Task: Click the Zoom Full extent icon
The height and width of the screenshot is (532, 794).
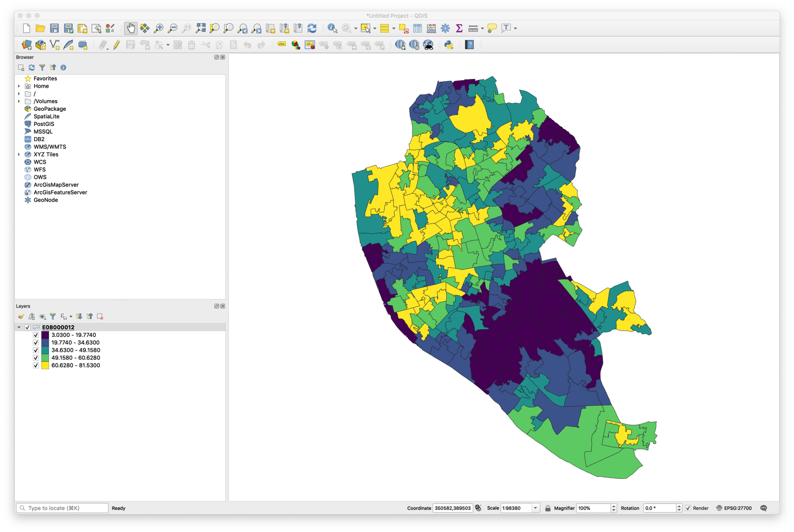Action: (201, 28)
